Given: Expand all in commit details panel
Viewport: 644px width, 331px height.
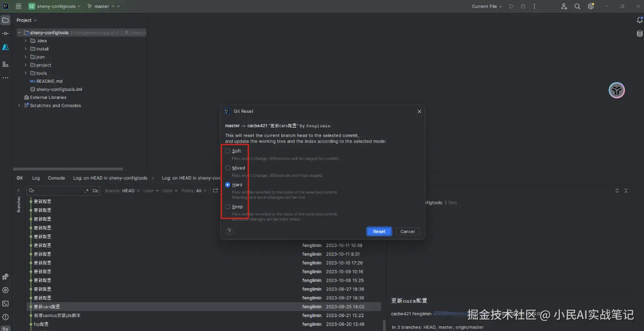Looking at the screenshot, I should 617,191.
